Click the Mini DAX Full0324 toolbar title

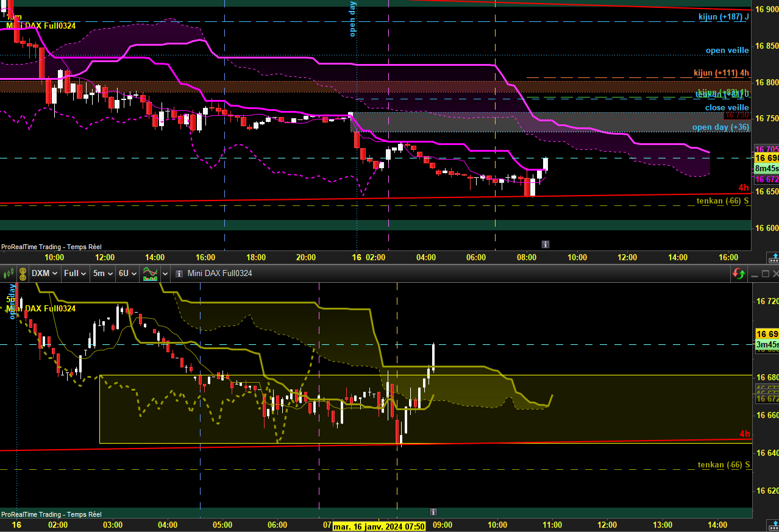tap(219, 273)
